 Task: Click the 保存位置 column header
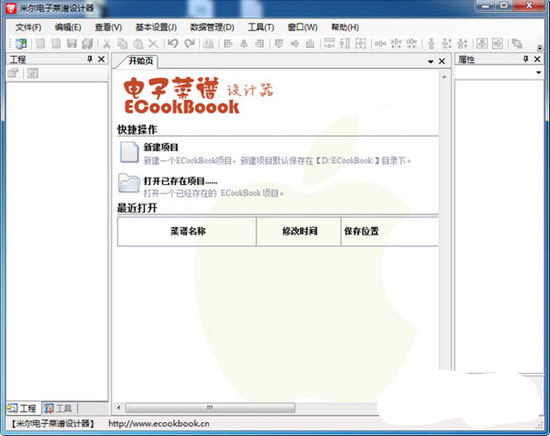pyautogui.click(x=390, y=231)
